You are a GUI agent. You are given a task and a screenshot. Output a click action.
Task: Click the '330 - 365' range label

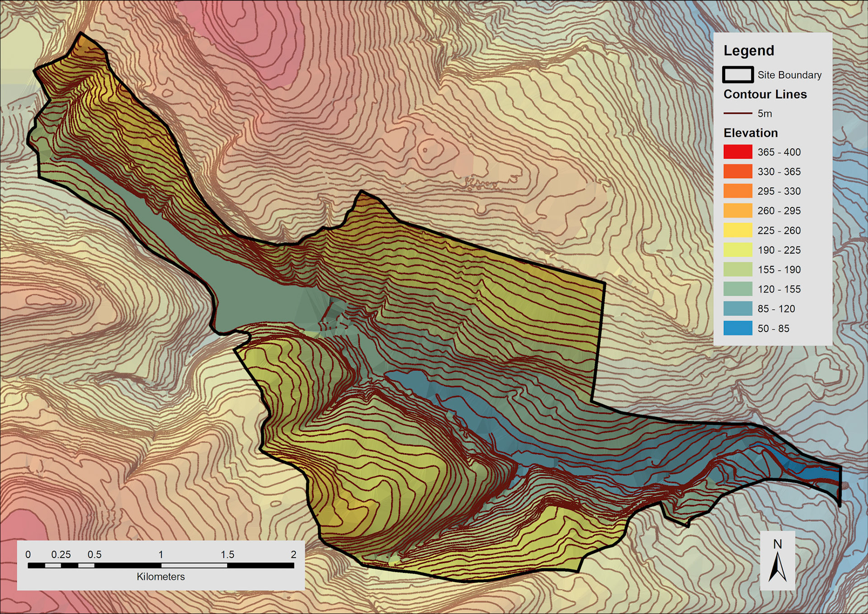(x=779, y=172)
